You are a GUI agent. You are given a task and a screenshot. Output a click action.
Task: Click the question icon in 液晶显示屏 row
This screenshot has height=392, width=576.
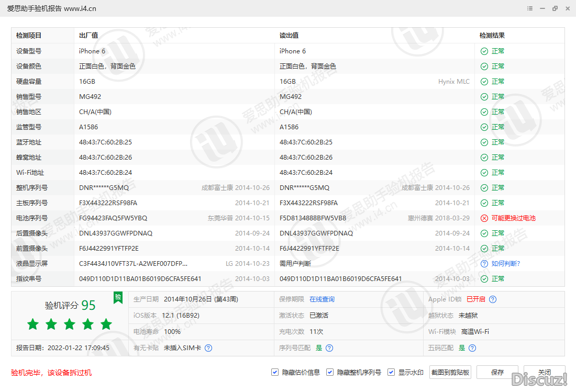484,264
